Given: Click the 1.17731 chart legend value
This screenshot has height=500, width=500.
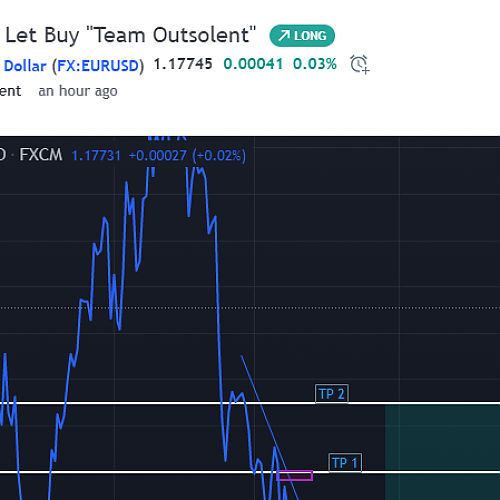Looking at the screenshot, I should (x=96, y=156).
